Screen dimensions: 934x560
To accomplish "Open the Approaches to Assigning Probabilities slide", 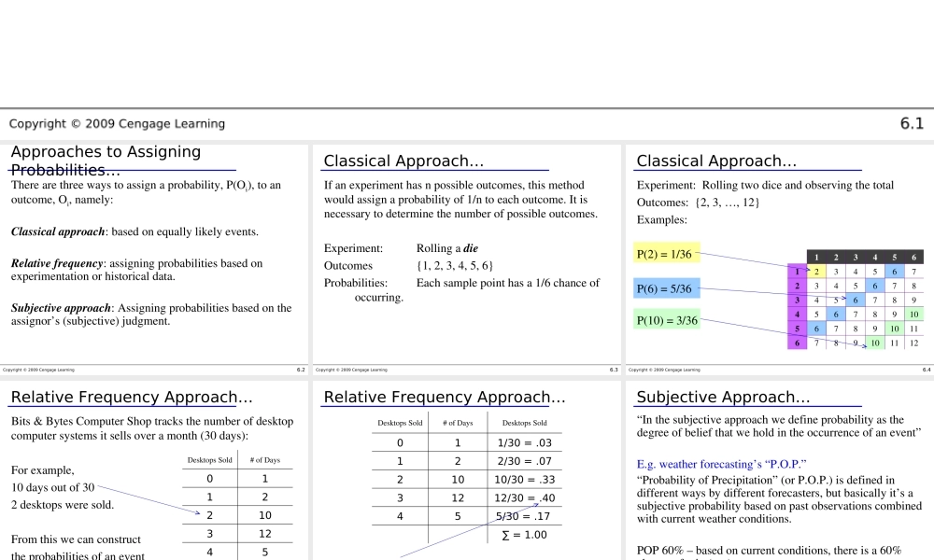I will 106,161.
